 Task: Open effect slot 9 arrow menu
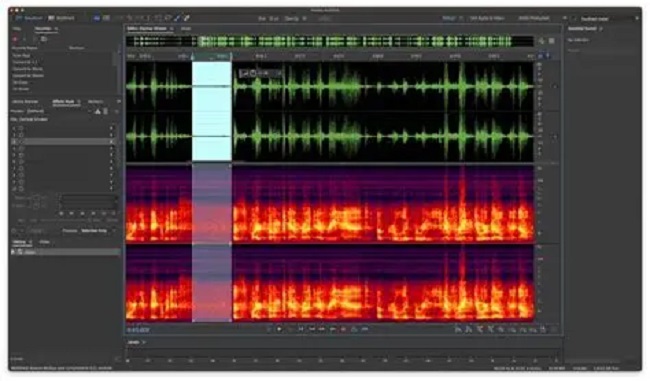point(112,182)
